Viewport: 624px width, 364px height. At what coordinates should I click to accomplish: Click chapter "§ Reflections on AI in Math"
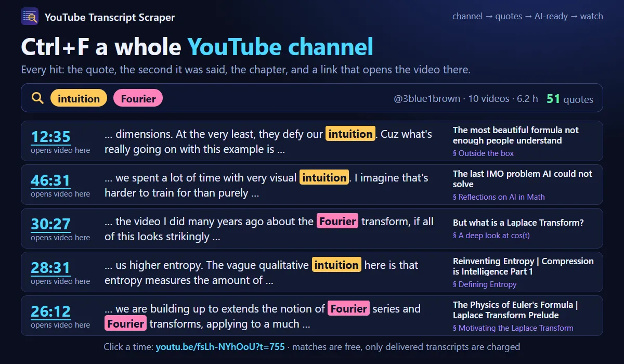(x=499, y=197)
